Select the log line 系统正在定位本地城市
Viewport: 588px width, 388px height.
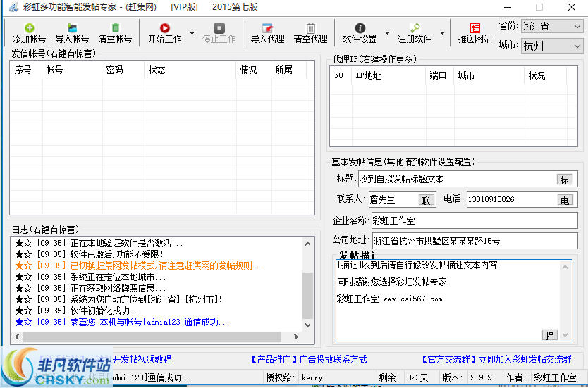[x=90, y=277]
